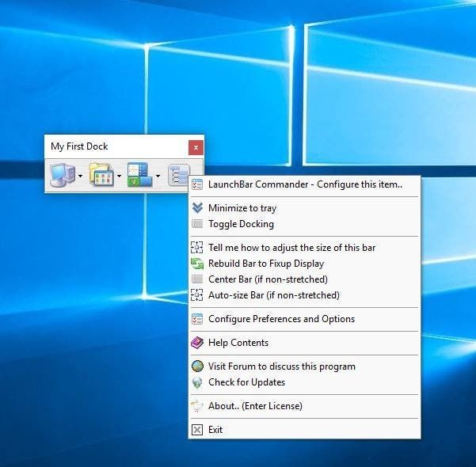
Task: Click the double-chevron Minimize to tray icon
Action: (197, 208)
